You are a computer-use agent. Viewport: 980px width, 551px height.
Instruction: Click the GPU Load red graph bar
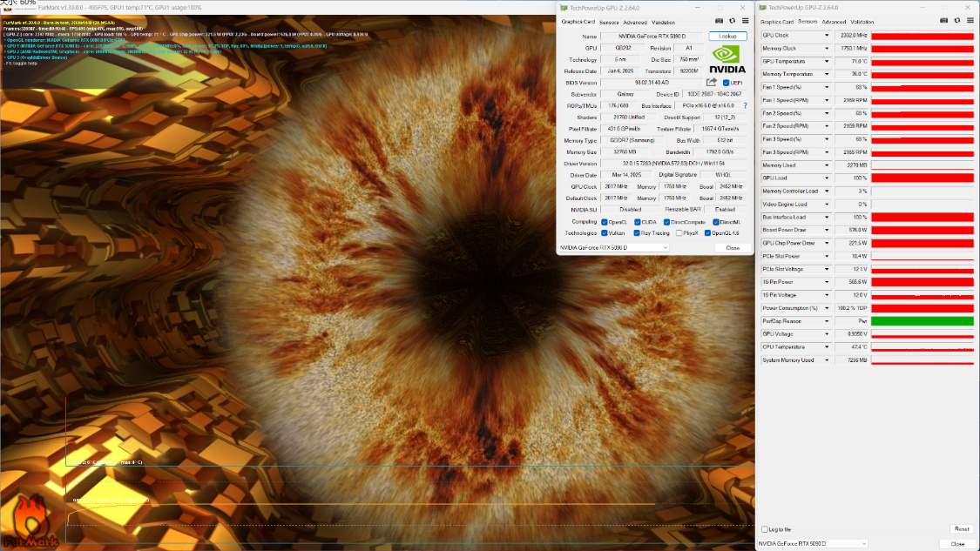923,178
